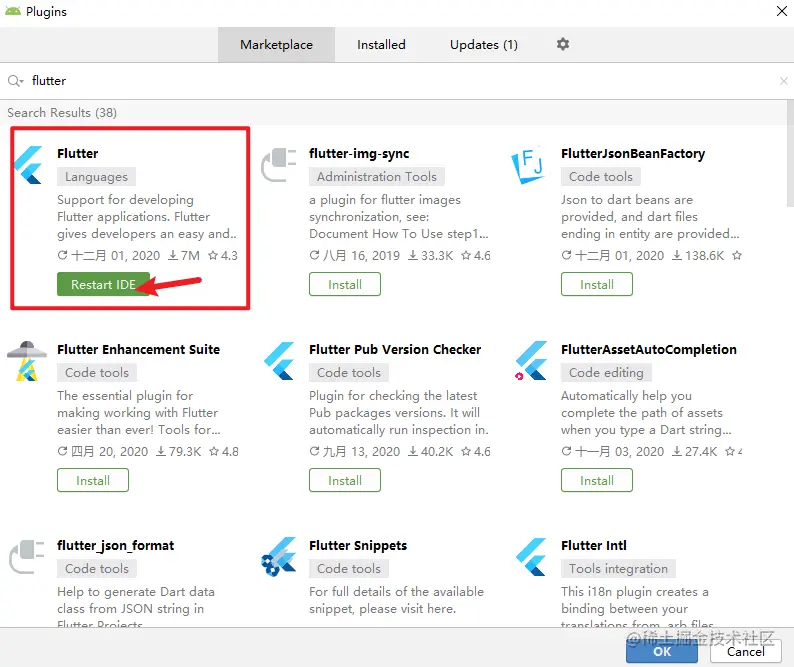
Task: Install Flutter Enhancement Suite plugin
Action: click(93, 481)
